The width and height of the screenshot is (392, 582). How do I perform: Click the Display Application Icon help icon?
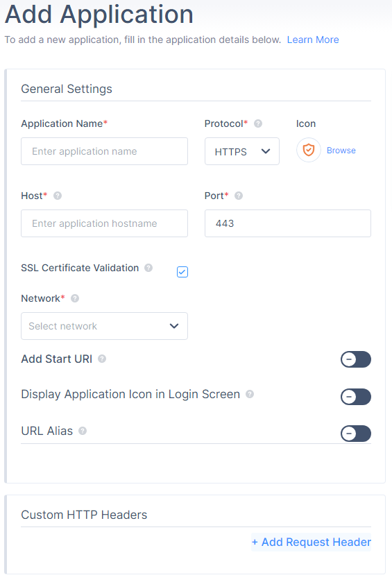click(x=250, y=394)
